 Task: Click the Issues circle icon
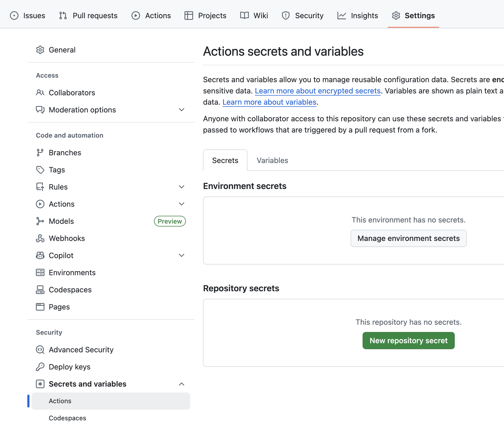tap(14, 16)
